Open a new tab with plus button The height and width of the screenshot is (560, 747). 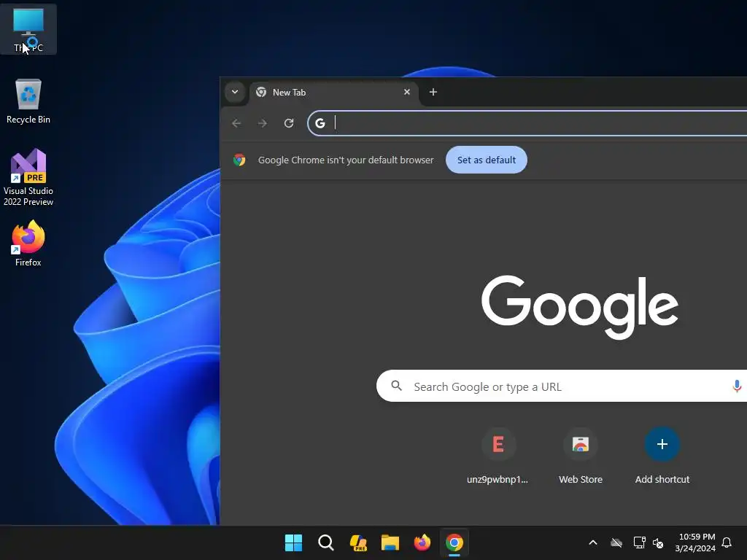(433, 92)
